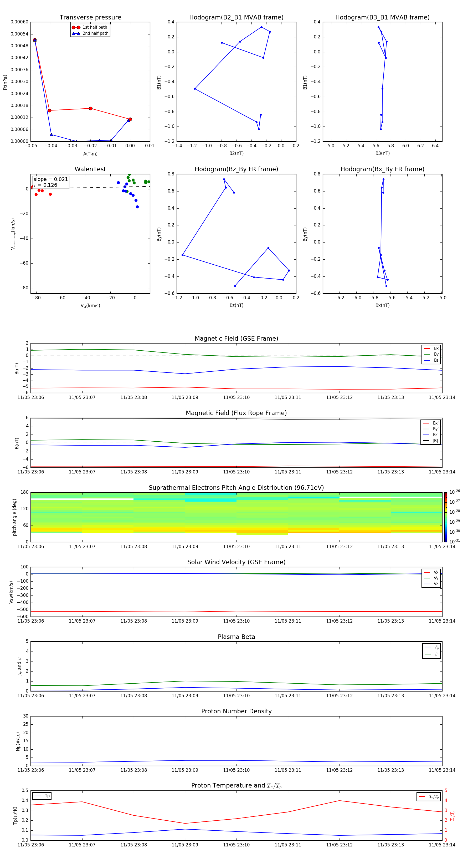Click 'Solar Wind Velocity (GSE Frame)' title

coord(236,562)
